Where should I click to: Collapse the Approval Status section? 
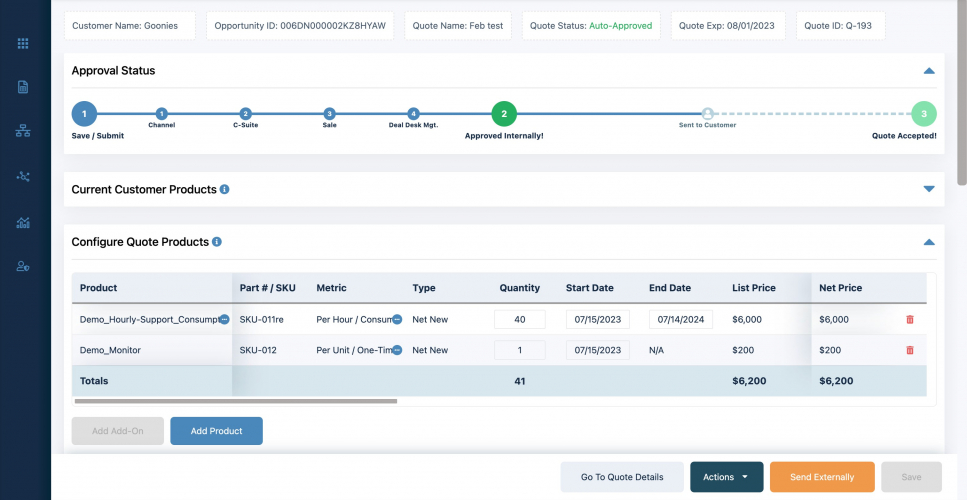click(x=929, y=71)
